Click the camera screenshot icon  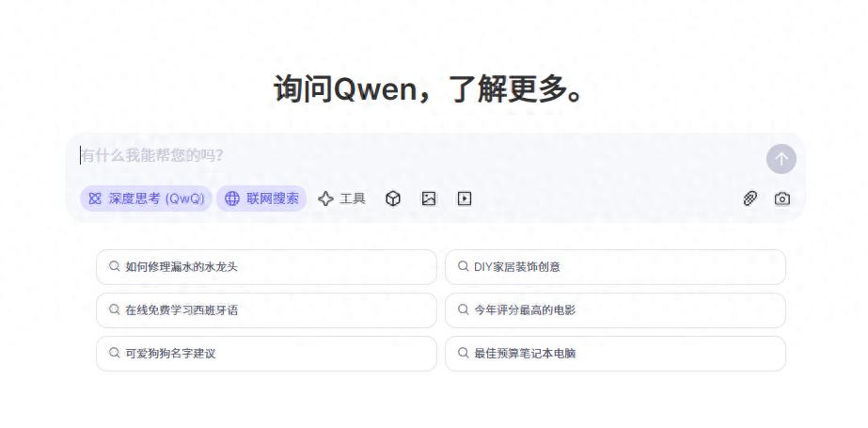[781, 198]
